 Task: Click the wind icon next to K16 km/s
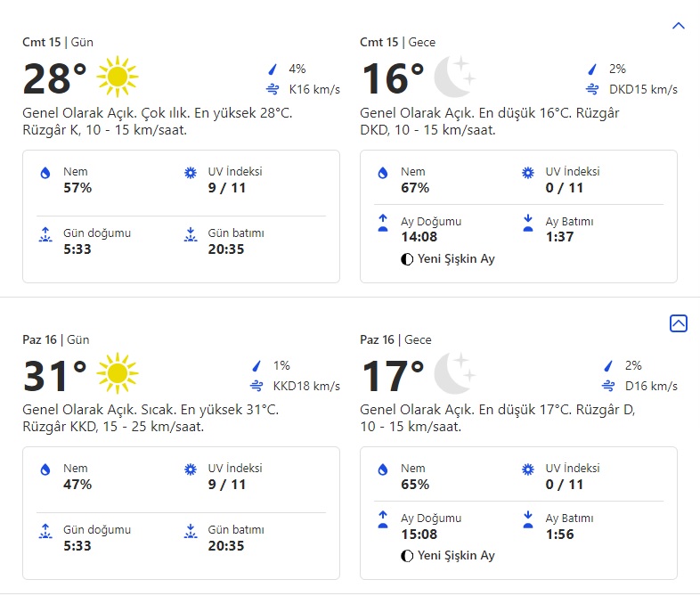click(273, 89)
